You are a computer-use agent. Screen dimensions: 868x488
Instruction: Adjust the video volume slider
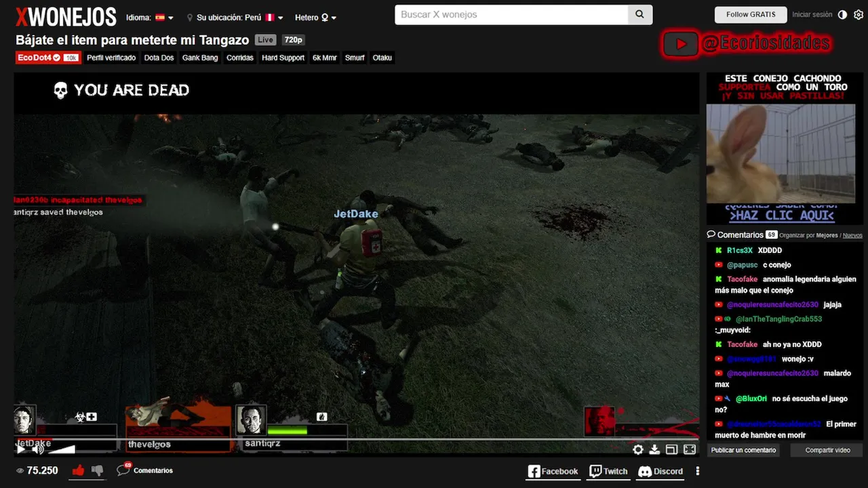pyautogui.click(x=61, y=449)
